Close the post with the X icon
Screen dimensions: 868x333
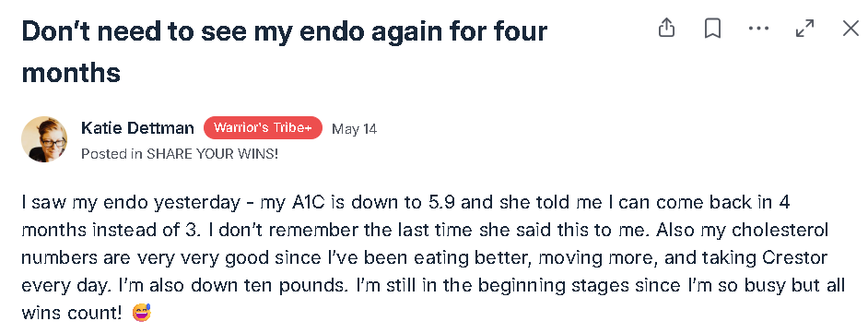point(850,29)
